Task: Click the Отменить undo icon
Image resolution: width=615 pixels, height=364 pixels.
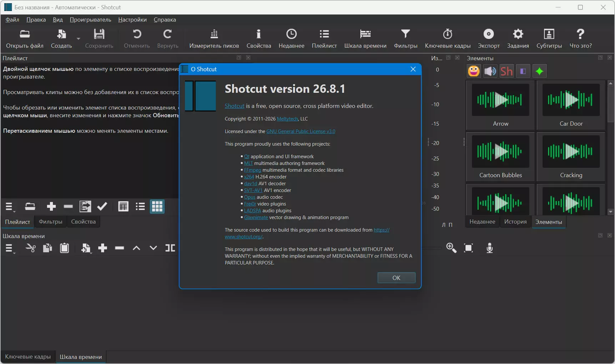Action: click(x=137, y=38)
